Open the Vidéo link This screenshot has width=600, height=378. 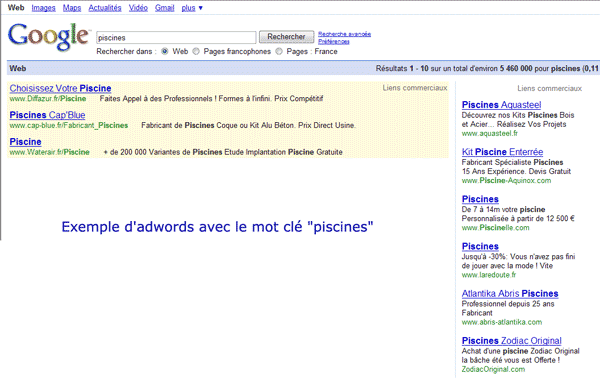click(138, 8)
